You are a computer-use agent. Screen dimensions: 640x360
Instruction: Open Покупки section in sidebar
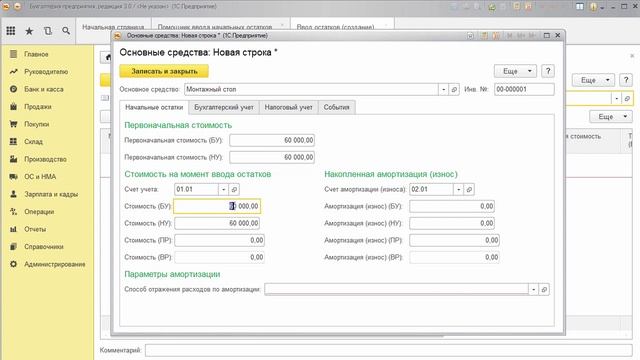36,124
